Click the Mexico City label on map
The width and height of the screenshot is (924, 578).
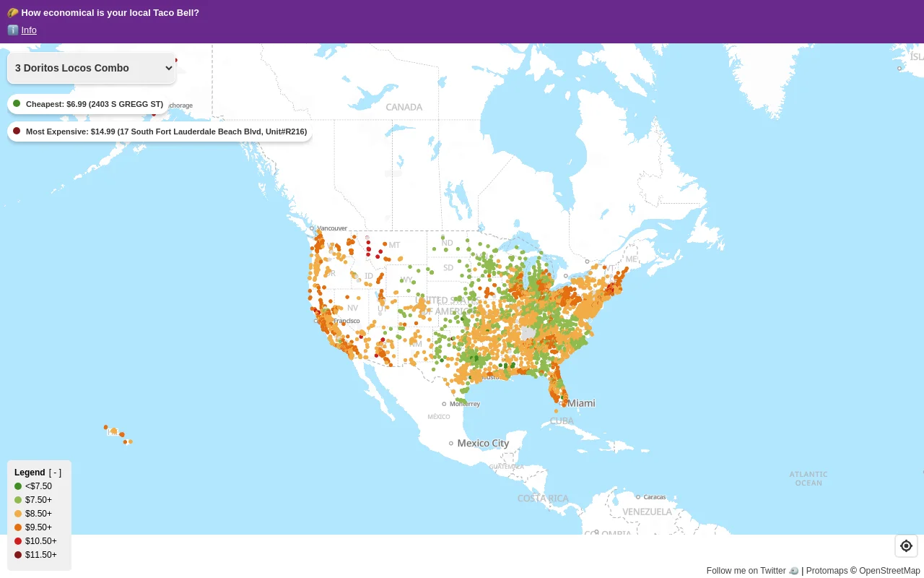[x=483, y=443]
